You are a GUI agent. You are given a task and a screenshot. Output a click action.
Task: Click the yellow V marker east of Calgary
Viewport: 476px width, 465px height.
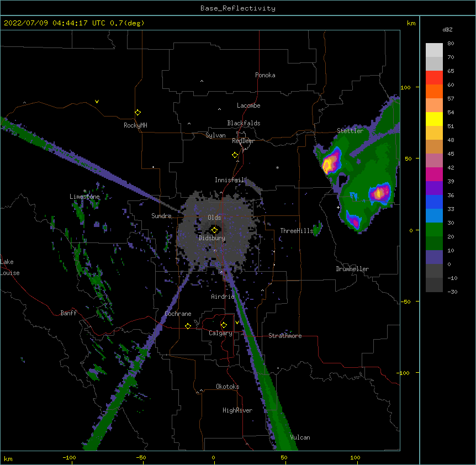click(x=237, y=322)
